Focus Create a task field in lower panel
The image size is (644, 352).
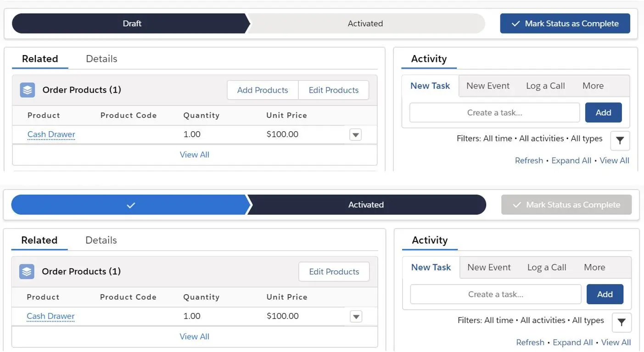click(x=496, y=294)
